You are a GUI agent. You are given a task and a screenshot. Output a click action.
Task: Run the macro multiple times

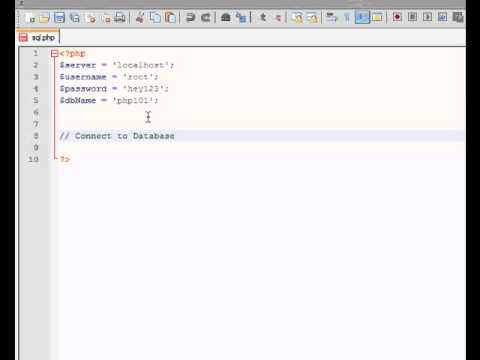pyautogui.click(x=443, y=18)
